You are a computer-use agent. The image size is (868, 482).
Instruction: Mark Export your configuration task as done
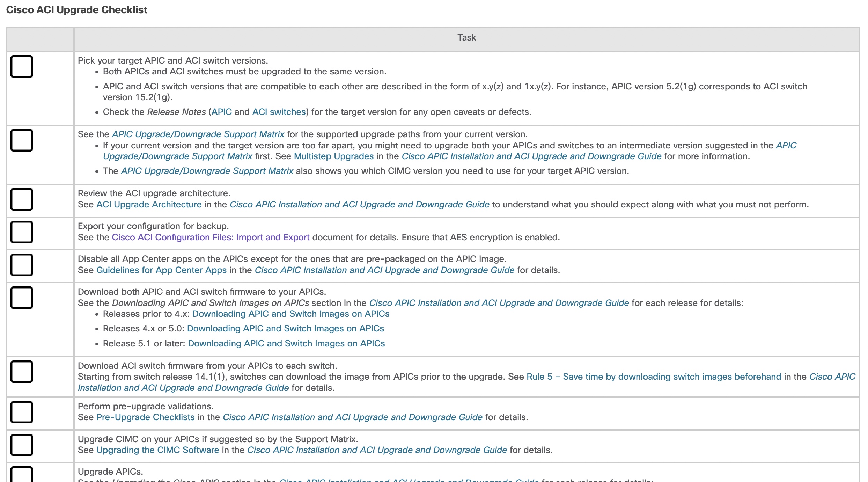(x=22, y=232)
